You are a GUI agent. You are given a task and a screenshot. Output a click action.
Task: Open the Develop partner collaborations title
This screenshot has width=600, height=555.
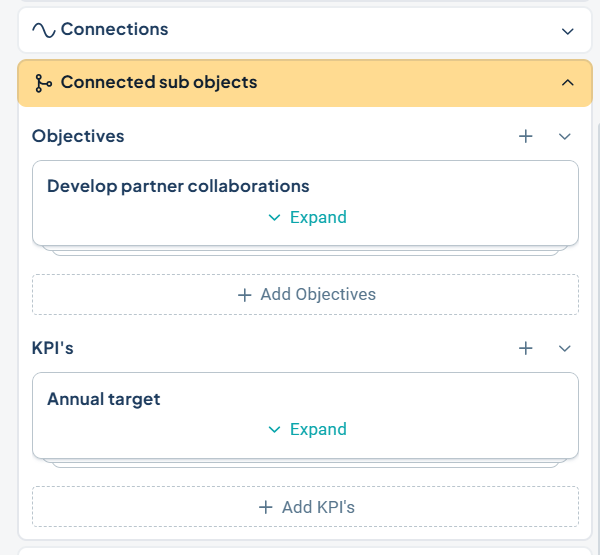click(x=178, y=186)
